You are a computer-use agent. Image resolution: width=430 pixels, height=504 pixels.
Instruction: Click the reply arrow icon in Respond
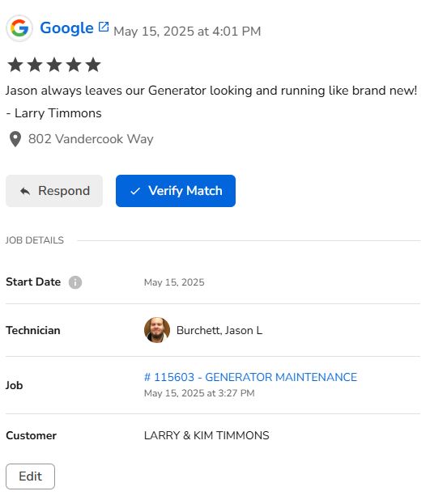click(25, 192)
